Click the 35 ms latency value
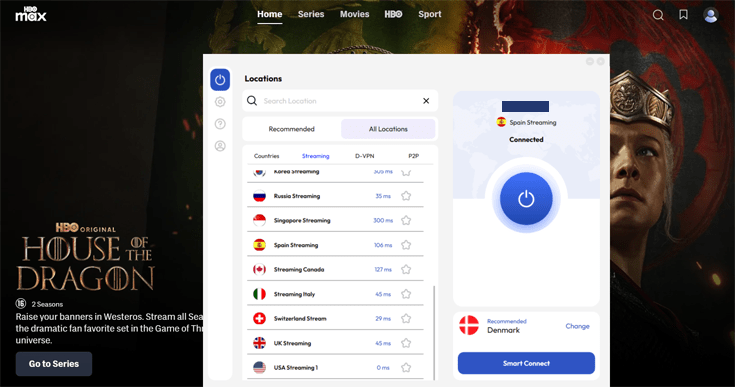The height and width of the screenshot is (387, 735). click(x=383, y=196)
